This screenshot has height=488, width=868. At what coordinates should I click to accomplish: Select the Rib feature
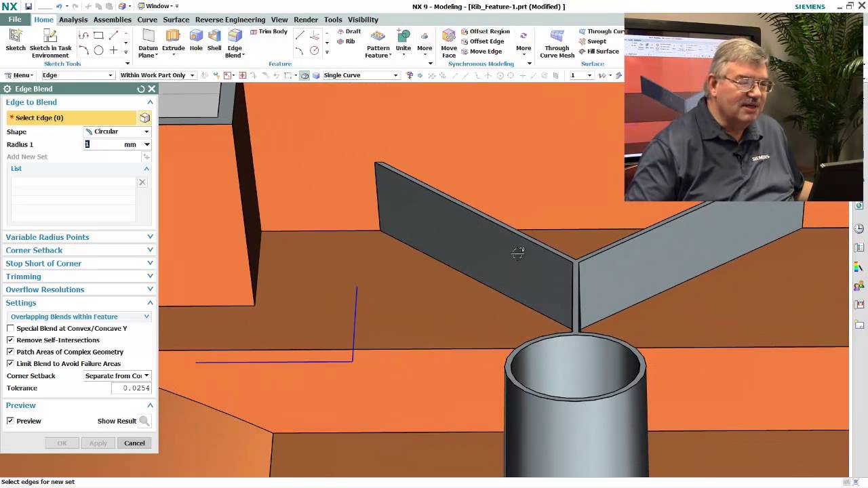click(x=346, y=41)
